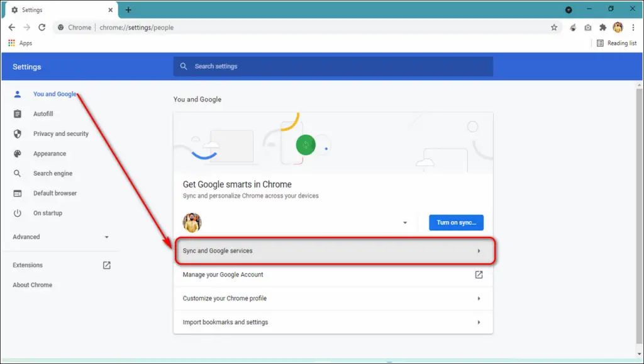Open the Reading list
Image resolution: width=644 pixels, height=364 pixels.
616,43
